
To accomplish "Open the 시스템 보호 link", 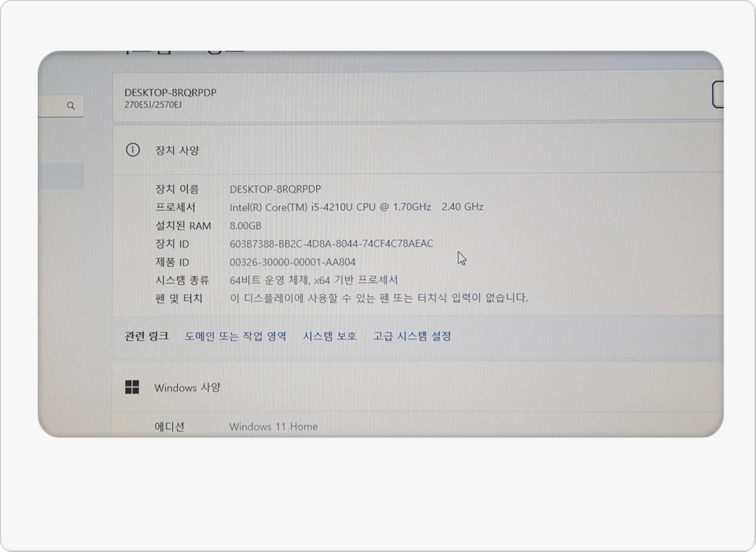I will 330,336.
